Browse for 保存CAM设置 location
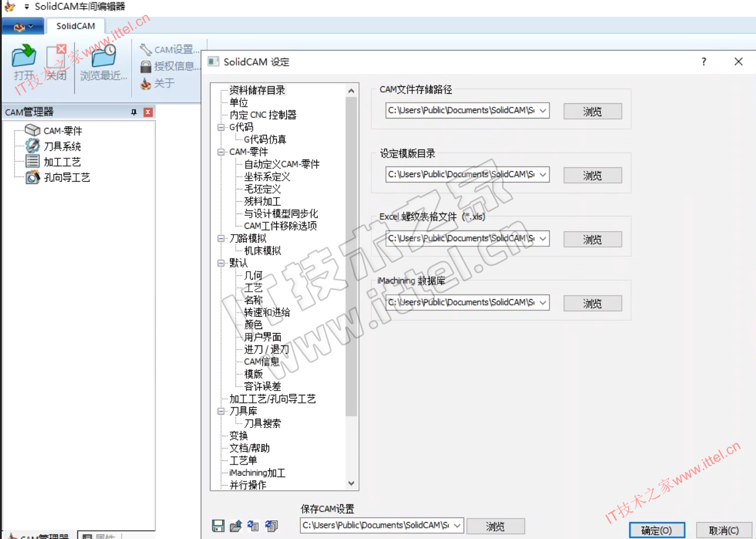Viewport: 756px width, 539px height. (496, 527)
